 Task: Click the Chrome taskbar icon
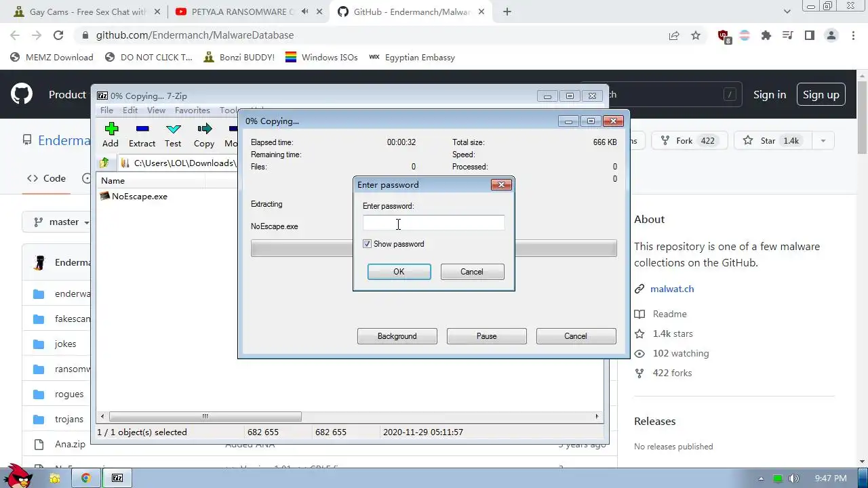(x=86, y=478)
